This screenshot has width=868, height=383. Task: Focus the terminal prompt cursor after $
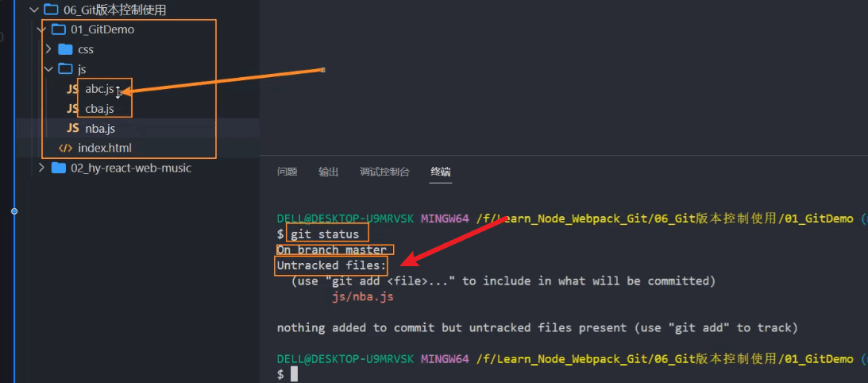tap(294, 374)
